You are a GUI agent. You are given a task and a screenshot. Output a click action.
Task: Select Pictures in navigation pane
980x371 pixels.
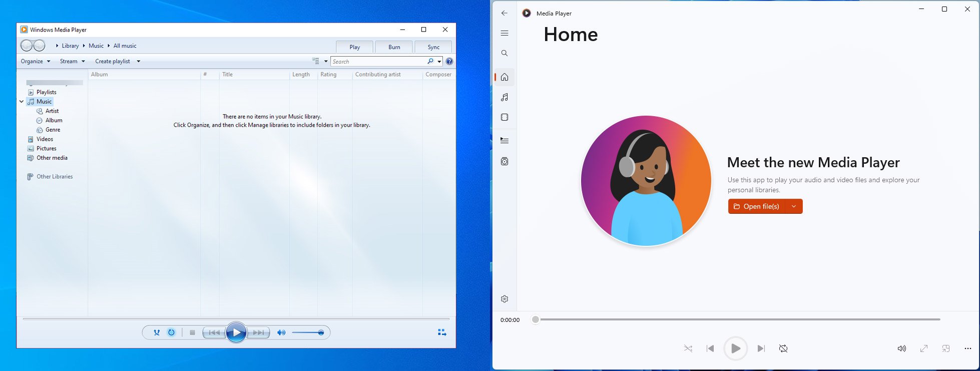tap(46, 149)
